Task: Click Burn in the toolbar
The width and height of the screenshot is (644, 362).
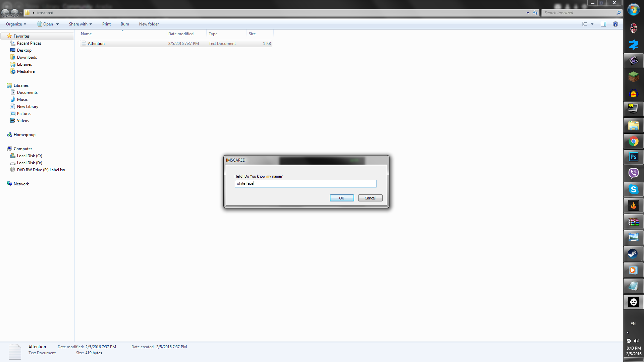Action: [125, 24]
